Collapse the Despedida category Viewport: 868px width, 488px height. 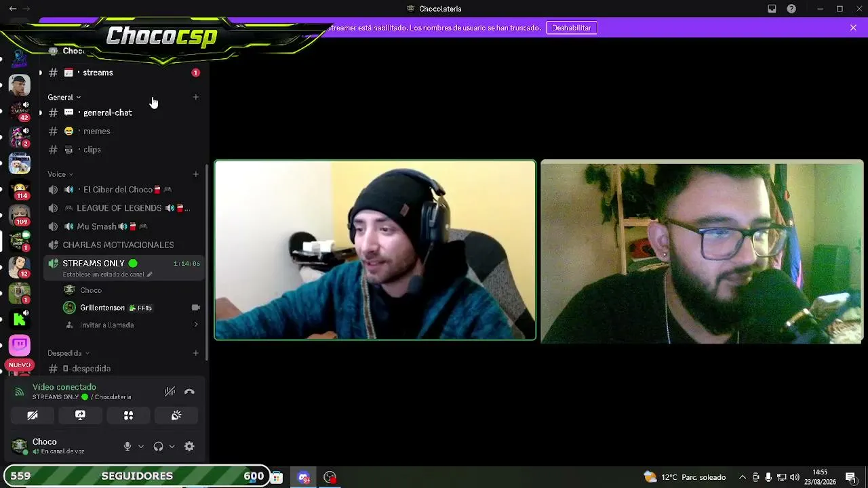coord(68,353)
